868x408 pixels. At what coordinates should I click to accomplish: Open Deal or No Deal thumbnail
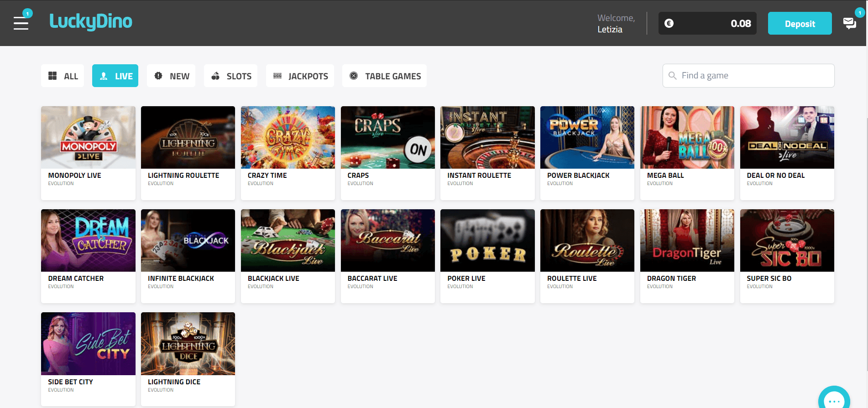click(787, 138)
